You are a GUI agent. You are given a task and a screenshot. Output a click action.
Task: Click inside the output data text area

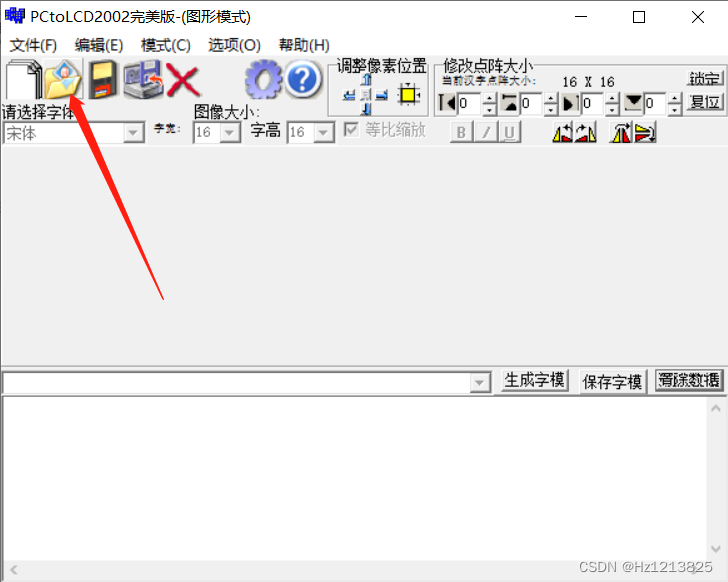[x=355, y=478]
